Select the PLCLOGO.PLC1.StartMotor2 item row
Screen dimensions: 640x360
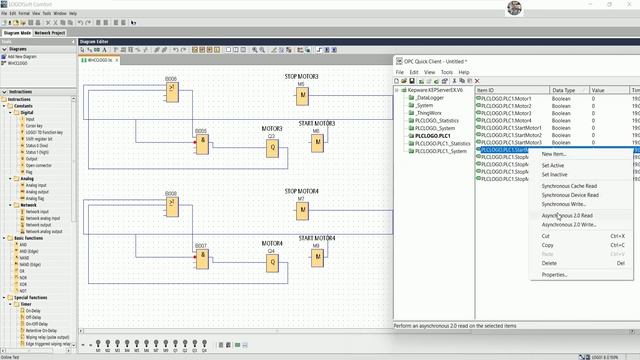click(x=511, y=135)
